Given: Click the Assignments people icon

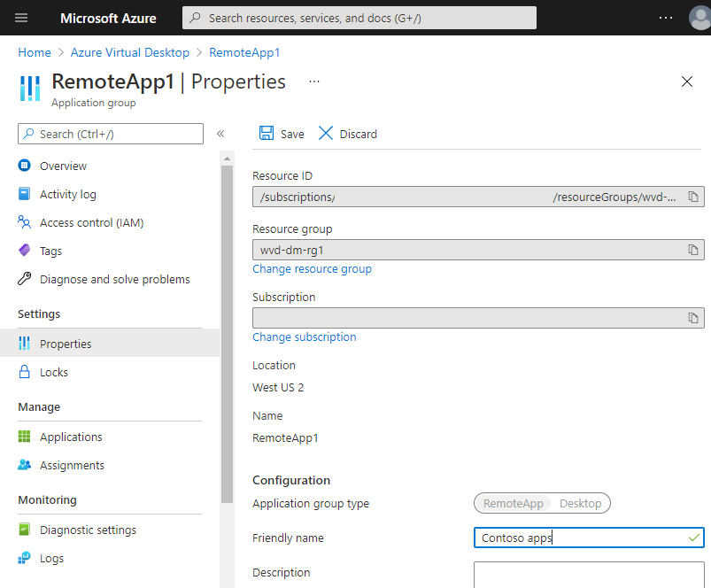Looking at the screenshot, I should tap(25, 465).
